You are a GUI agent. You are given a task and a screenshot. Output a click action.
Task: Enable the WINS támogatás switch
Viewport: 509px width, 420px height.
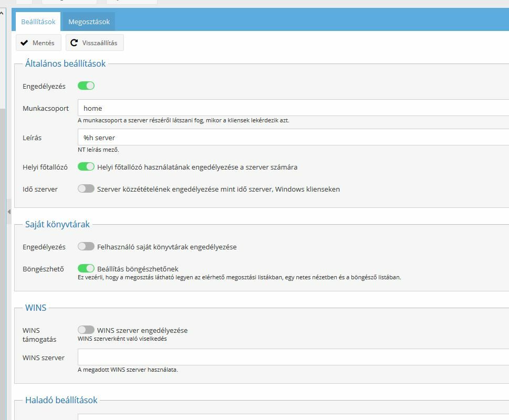click(86, 330)
